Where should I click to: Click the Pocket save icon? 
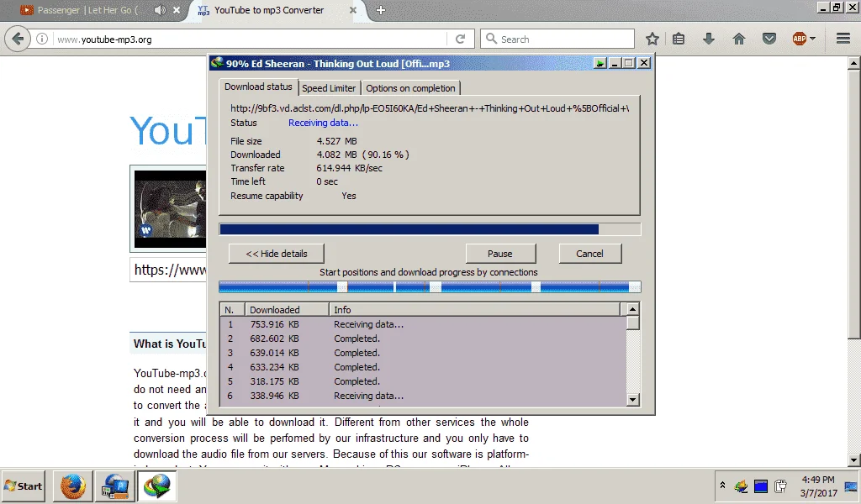tap(769, 39)
